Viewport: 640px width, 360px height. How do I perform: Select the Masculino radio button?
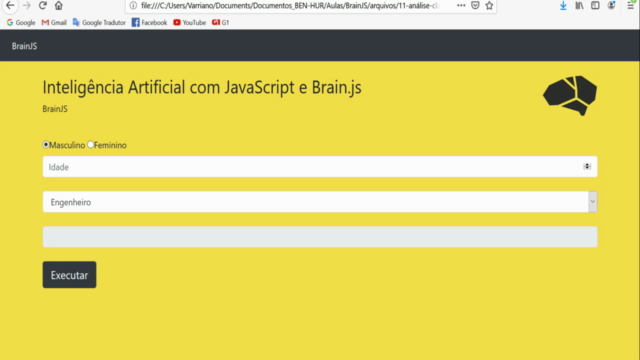[46, 144]
